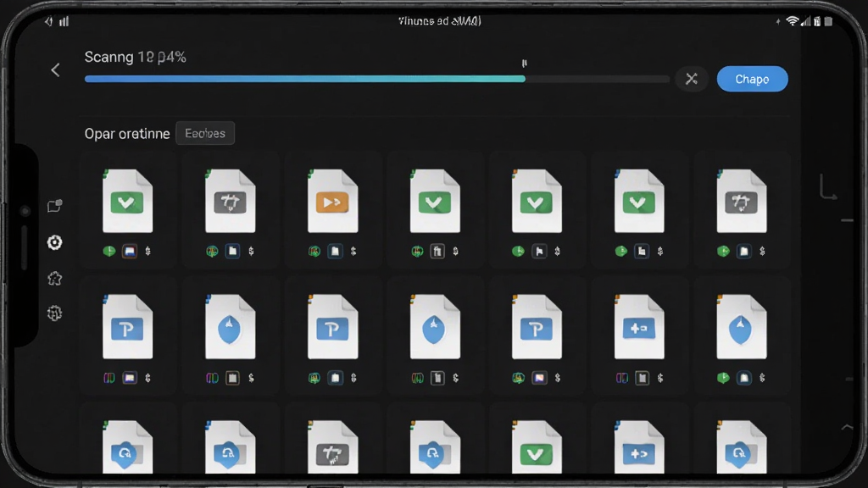Click the "Opar oretinne" section heading
Screen dimensions: 868x488
(x=127, y=134)
